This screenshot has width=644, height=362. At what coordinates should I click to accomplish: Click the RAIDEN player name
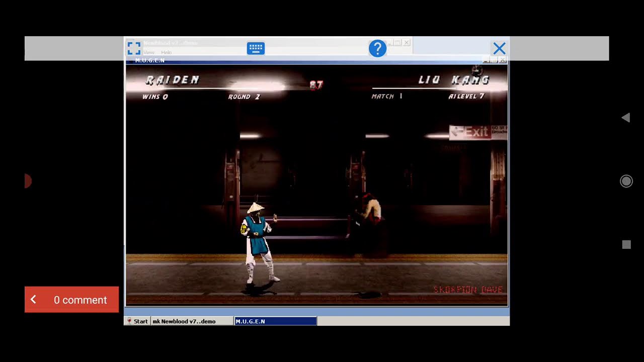point(173,80)
